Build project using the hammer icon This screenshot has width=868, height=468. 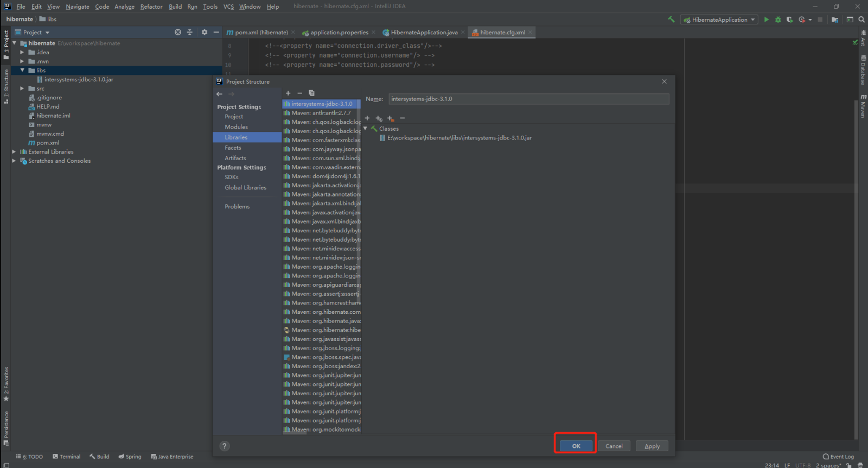coord(672,20)
